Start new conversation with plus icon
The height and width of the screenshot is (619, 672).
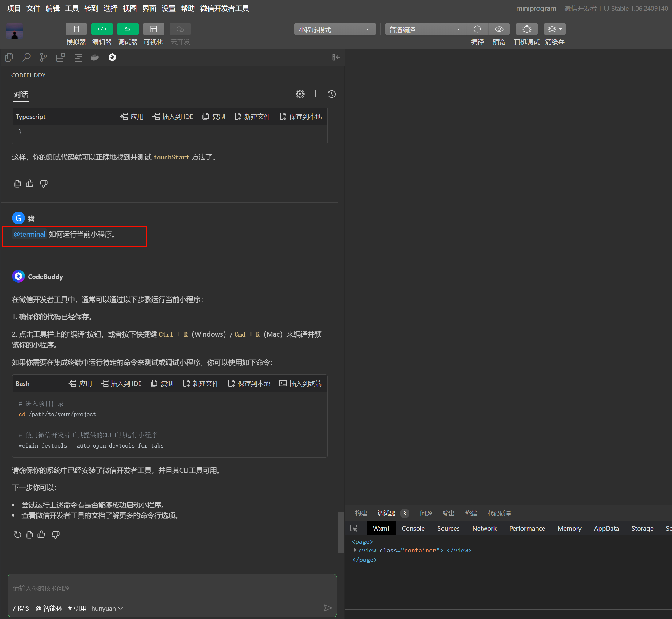tap(315, 94)
